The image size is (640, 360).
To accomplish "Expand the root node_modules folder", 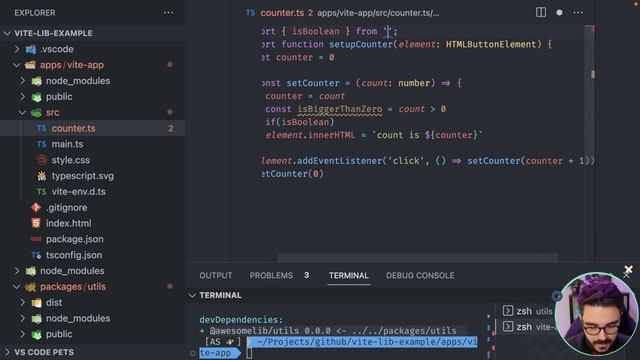I will [x=17, y=271].
